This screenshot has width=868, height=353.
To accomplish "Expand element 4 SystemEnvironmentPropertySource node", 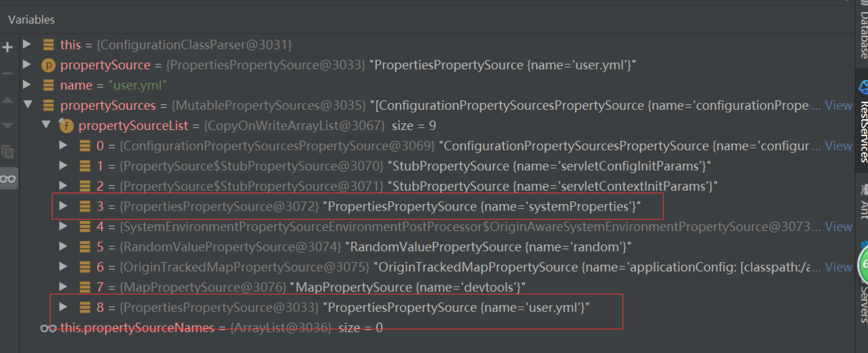I will 64,227.
